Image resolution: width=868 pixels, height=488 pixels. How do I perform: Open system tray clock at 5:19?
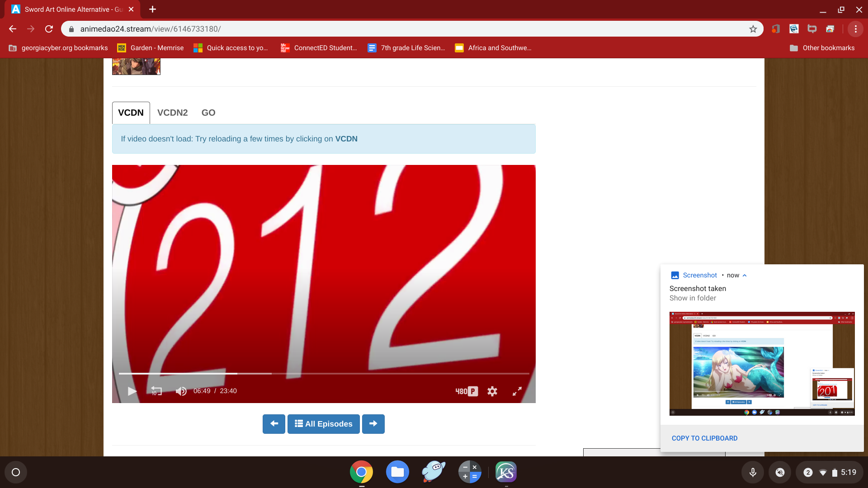coord(849,472)
